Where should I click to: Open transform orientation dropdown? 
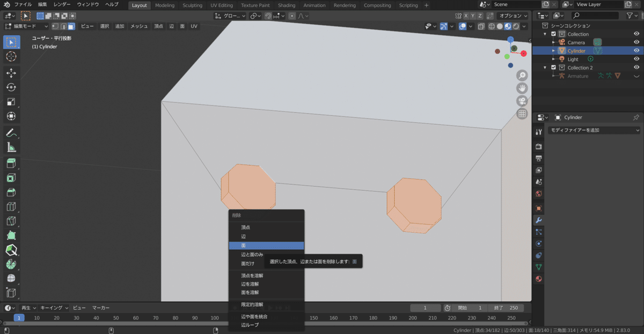(230, 16)
